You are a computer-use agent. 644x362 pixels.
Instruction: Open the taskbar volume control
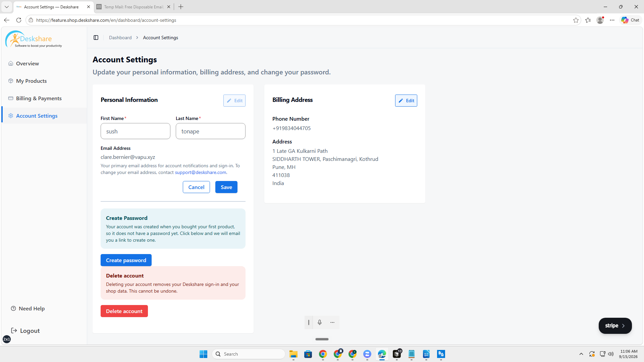pos(611,354)
